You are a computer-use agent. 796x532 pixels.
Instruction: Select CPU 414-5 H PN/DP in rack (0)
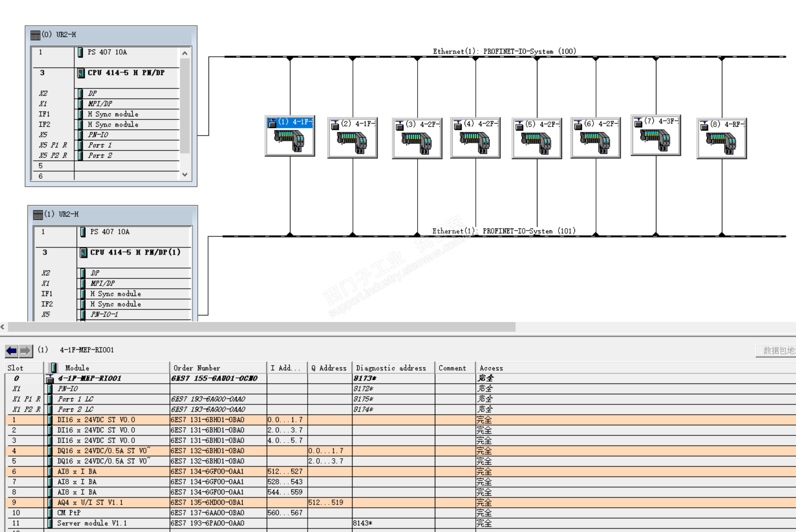click(105, 73)
